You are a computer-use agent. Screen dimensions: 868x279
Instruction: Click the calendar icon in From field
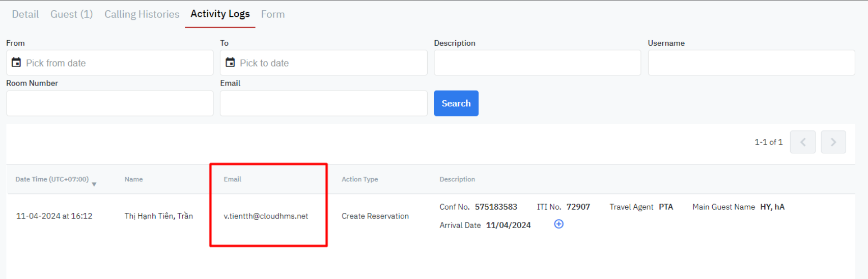point(16,63)
